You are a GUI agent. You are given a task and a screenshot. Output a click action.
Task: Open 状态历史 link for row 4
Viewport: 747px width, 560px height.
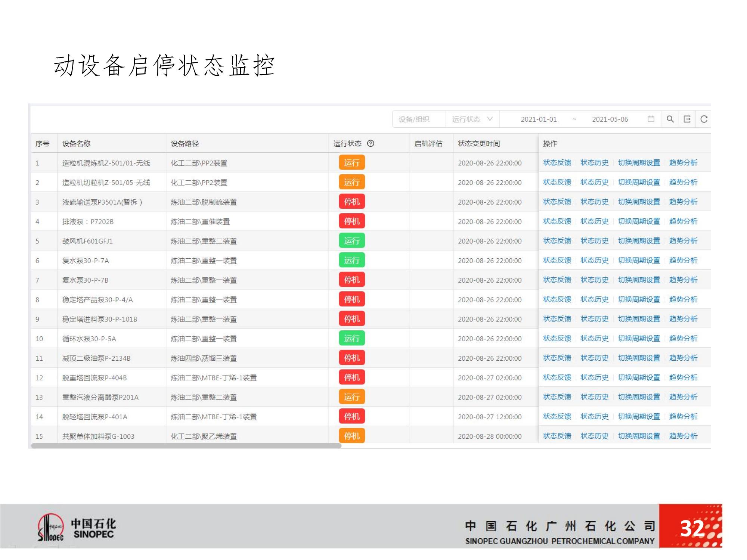tap(594, 221)
